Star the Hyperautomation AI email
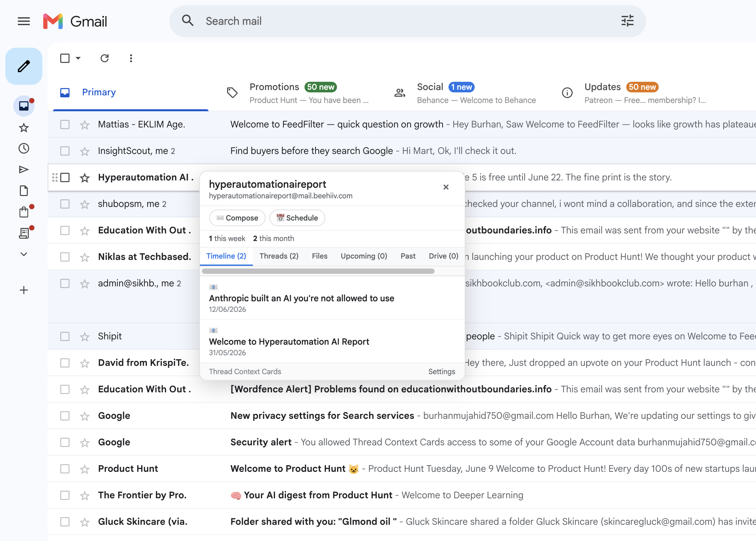This screenshot has height=541, width=756. pos(85,177)
